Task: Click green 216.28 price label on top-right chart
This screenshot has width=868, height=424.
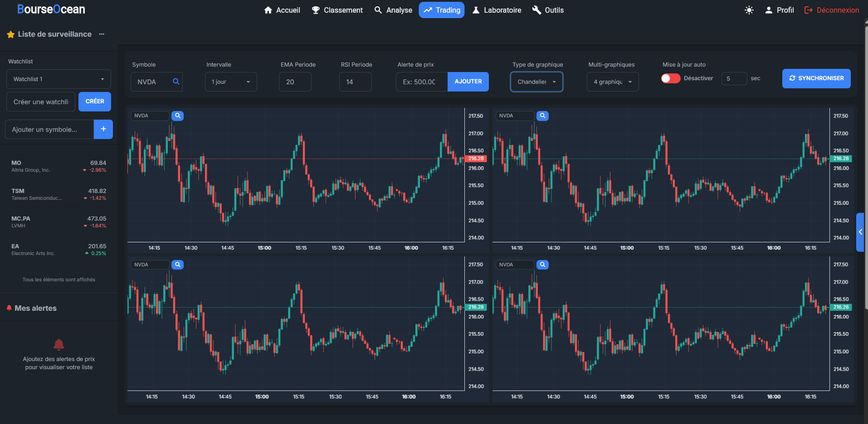Action: 841,159
